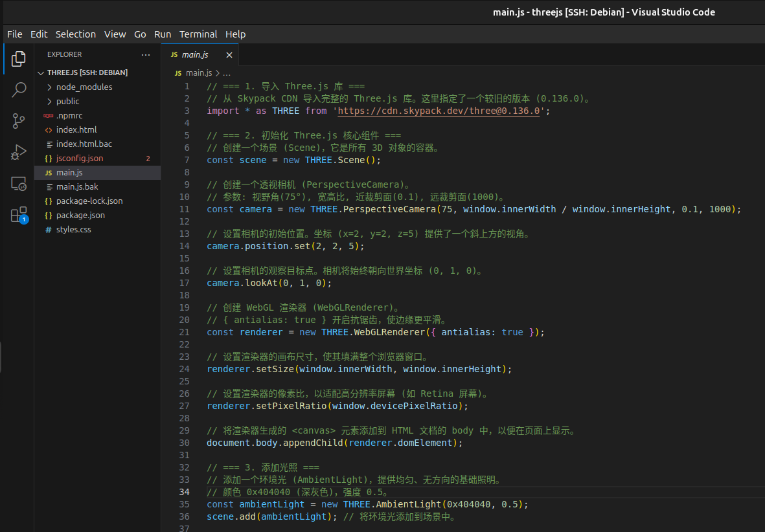Open the Search view icon
This screenshot has width=765, height=532.
tap(19, 89)
